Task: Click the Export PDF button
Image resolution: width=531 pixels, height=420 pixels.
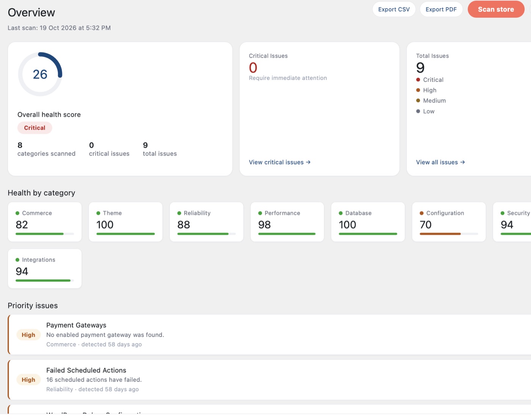Action: pyautogui.click(x=441, y=9)
